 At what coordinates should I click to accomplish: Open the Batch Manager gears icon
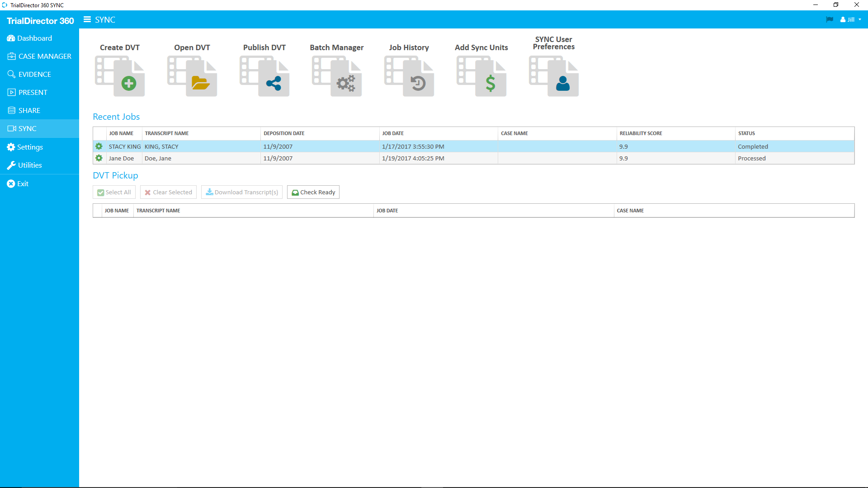337,76
